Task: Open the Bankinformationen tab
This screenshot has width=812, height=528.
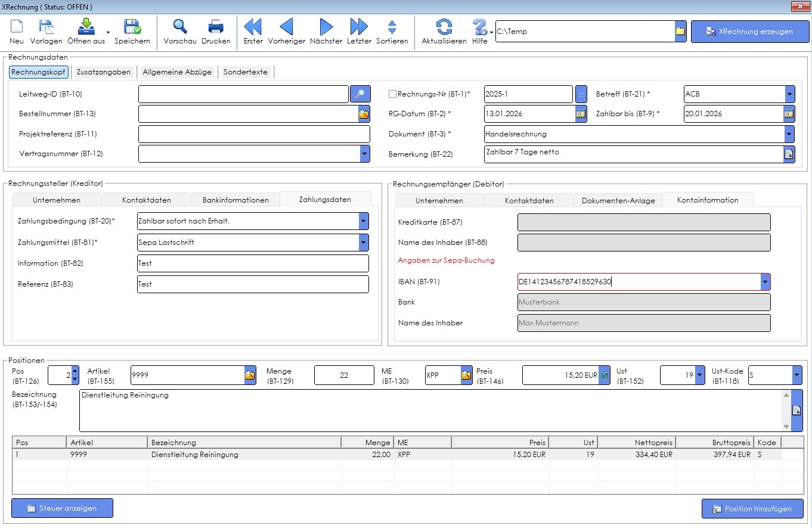Action: 235,200
